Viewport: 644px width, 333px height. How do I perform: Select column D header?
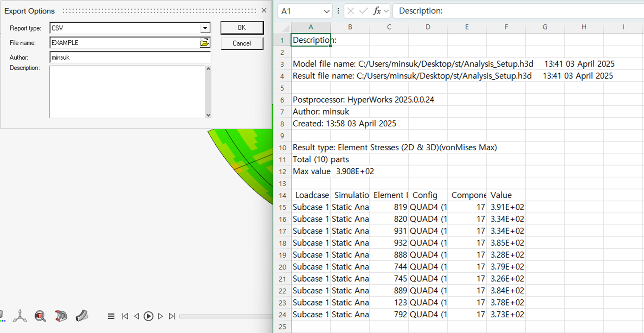[428, 27]
